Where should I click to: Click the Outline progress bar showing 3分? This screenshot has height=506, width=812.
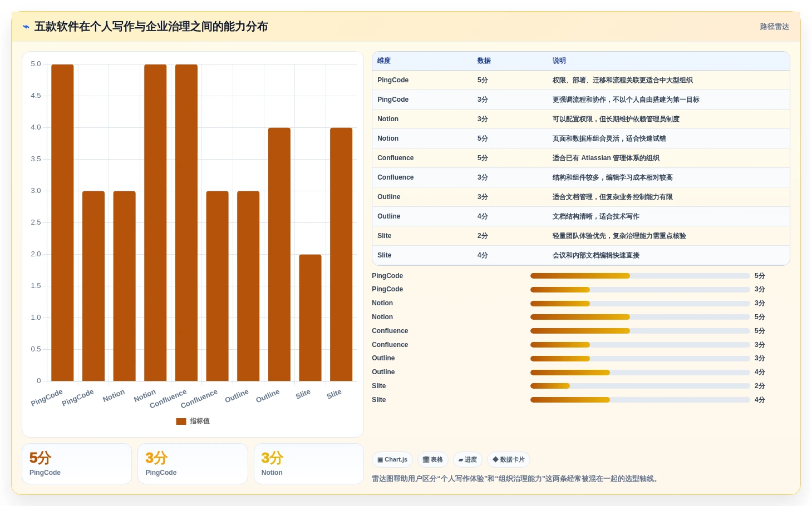pyautogui.click(x=640, y=359)
